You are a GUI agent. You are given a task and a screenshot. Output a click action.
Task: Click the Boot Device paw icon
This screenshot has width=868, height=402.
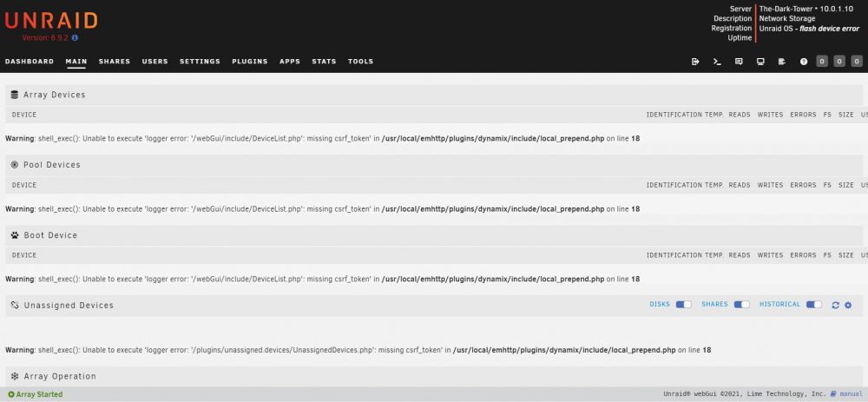click(15, 235)
